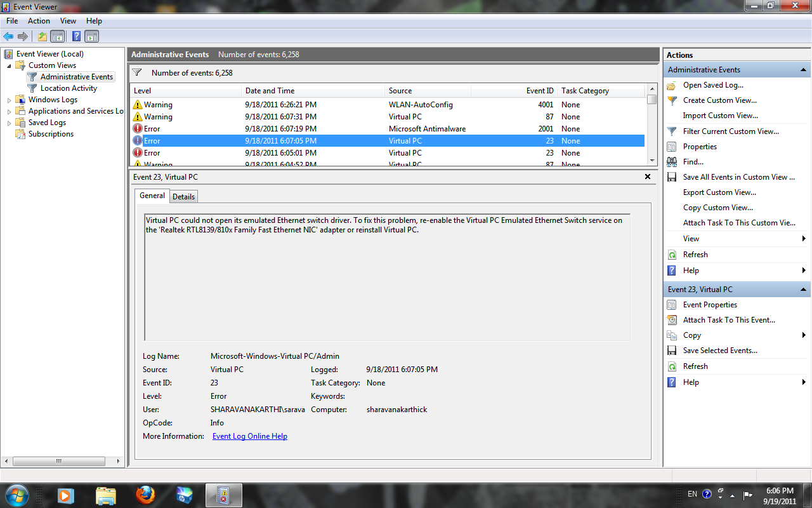Collapse the Event 23, Virtual PC section
812x508 pixels.
[x=803, y=290]
